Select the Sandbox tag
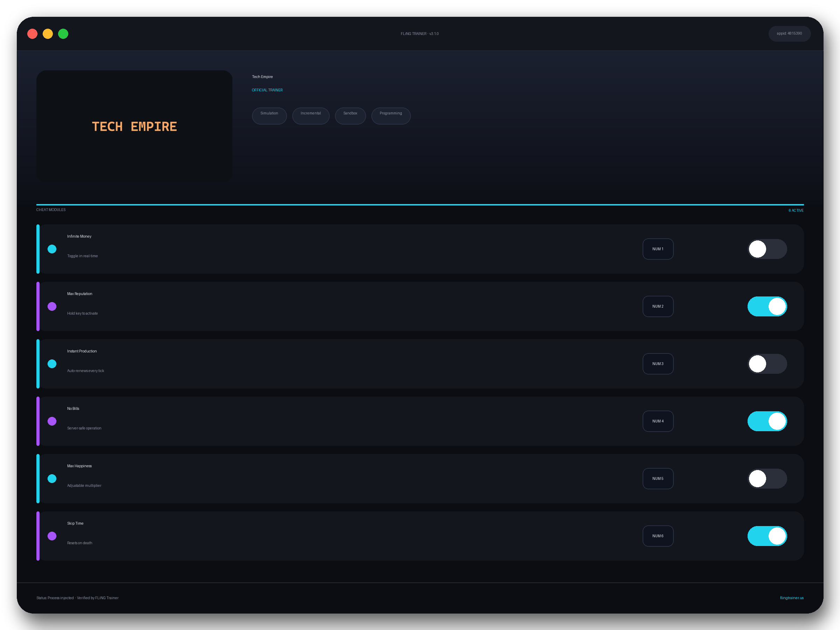 (350, 116)
